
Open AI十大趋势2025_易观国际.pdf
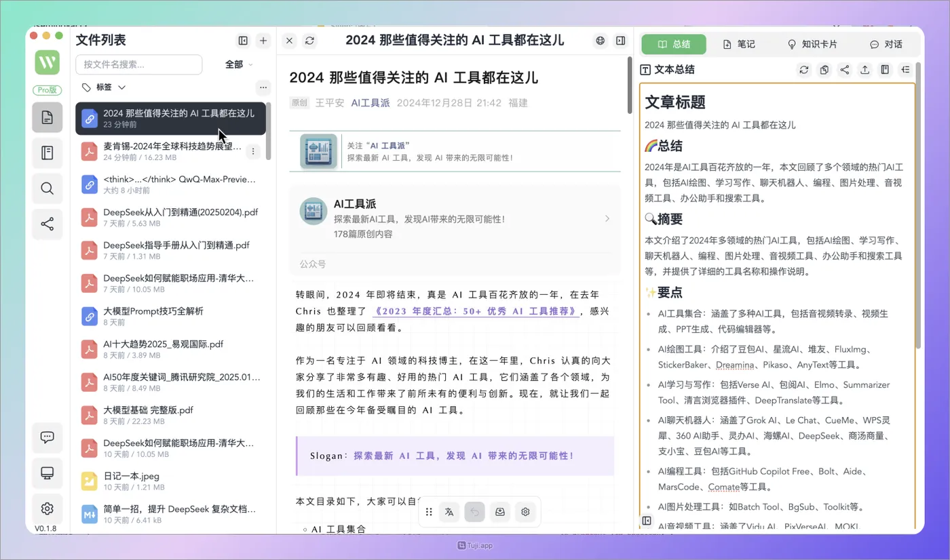[x=170, y=349]
